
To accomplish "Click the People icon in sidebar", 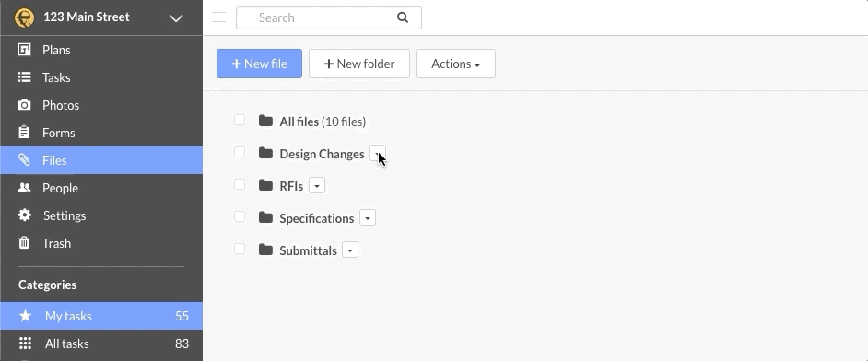I will tap(24, 188).
